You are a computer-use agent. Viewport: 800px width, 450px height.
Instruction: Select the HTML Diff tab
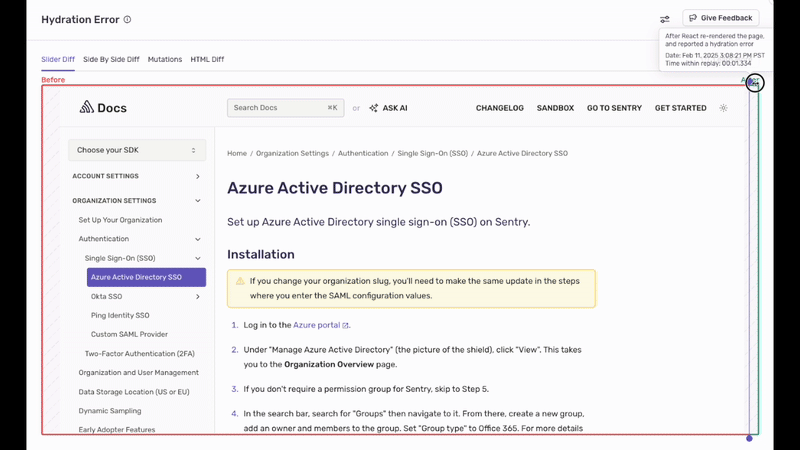(207, 59)
